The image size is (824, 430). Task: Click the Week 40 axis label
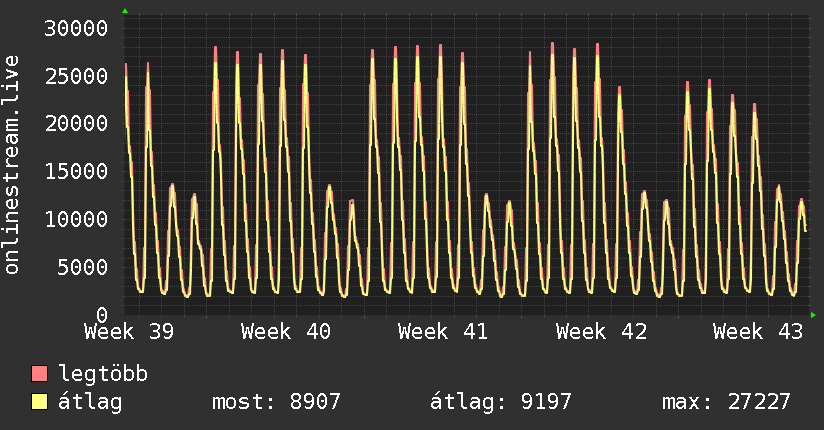pyautogui.click(x=286, y=332)
